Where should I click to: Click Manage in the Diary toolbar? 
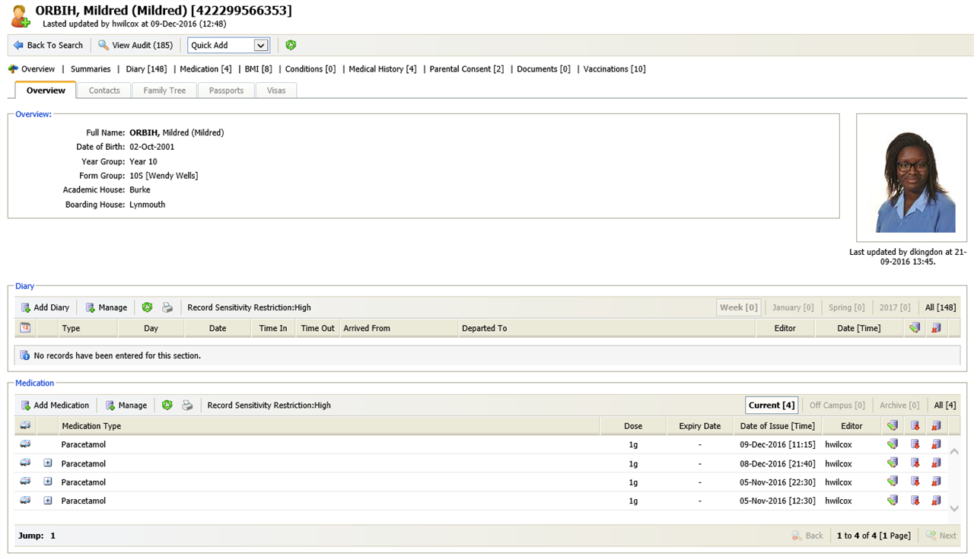[x=106, y=307]
